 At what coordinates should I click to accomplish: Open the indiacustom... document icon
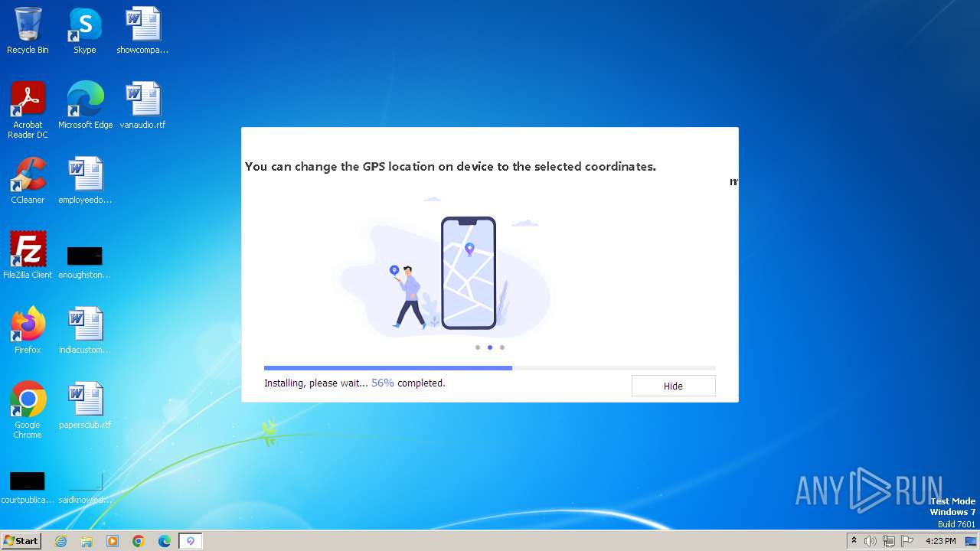(85, 331)
